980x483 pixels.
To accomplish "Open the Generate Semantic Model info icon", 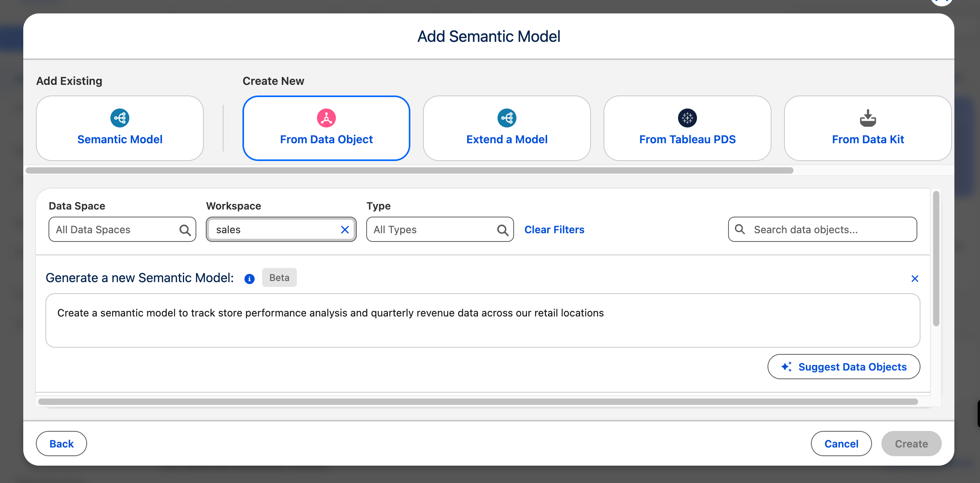I will [x=250, y=279].
